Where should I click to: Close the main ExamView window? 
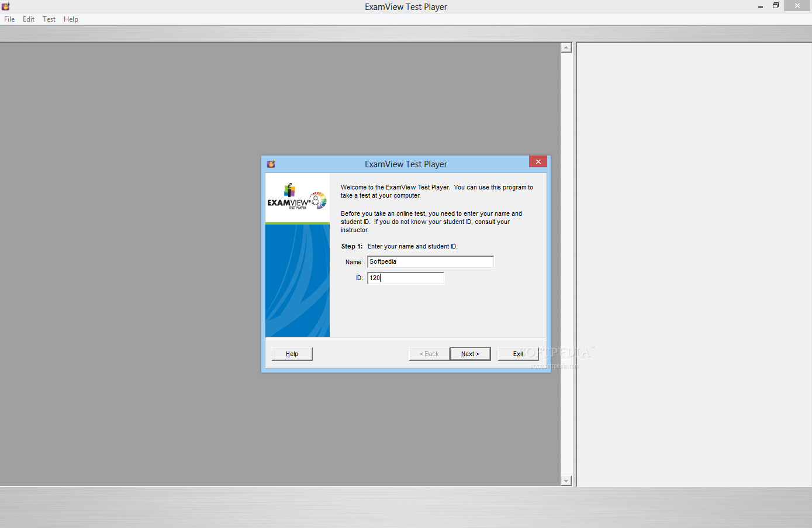click(798, 6)
